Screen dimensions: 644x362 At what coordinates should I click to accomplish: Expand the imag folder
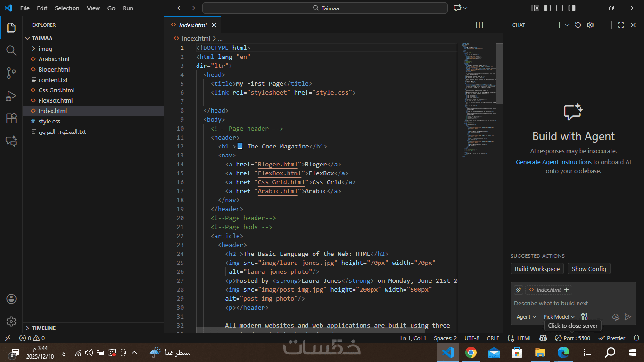[45, 49]
